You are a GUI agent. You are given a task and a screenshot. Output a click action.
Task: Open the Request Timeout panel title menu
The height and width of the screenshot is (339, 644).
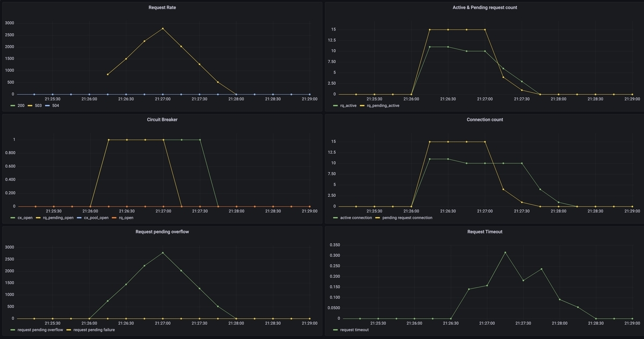pos(485,232)
